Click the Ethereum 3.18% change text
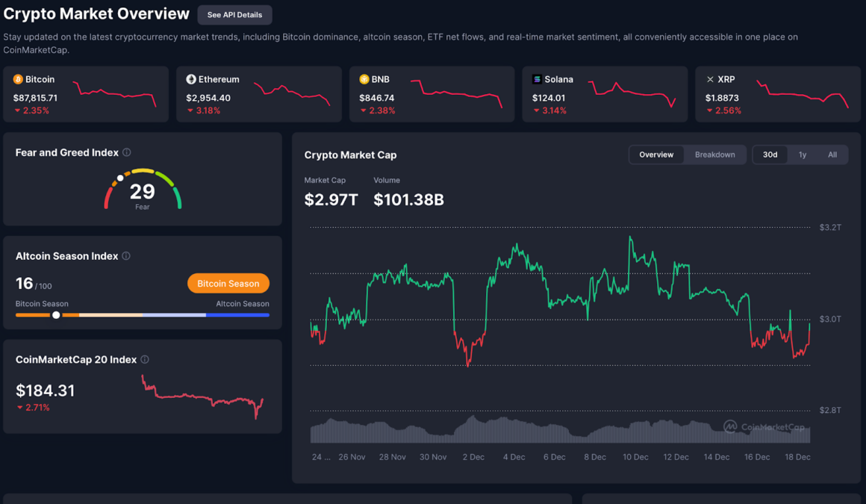 208,111
